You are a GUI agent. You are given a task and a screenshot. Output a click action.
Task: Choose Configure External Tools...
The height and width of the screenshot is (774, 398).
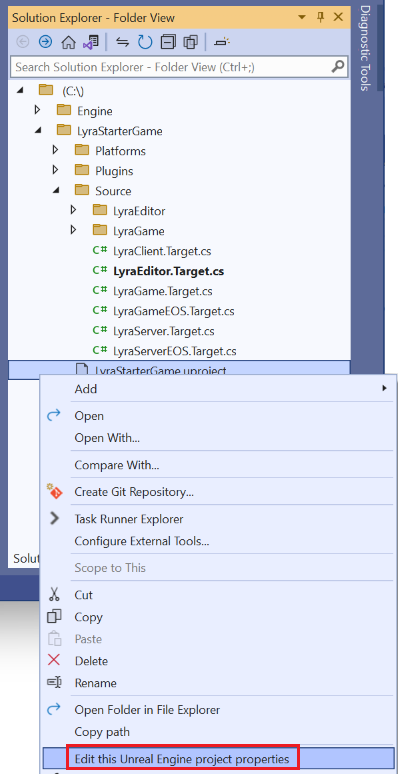(x=218, y=541)
